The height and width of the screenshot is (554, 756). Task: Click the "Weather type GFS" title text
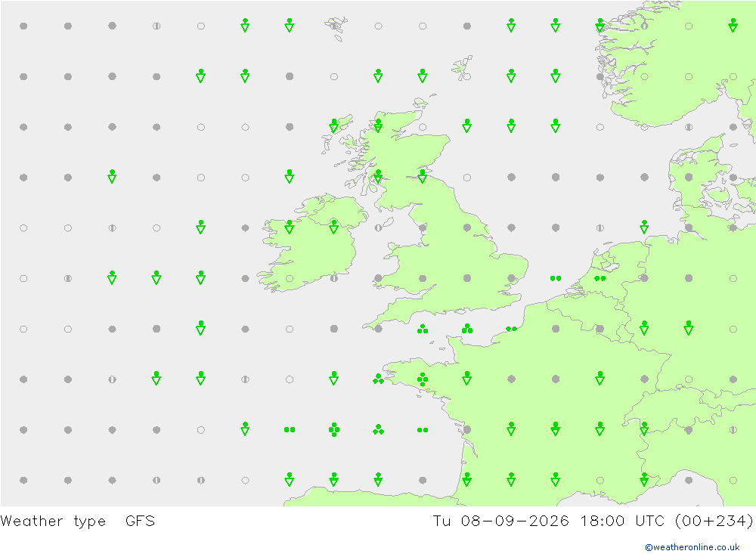click(78, 522)
